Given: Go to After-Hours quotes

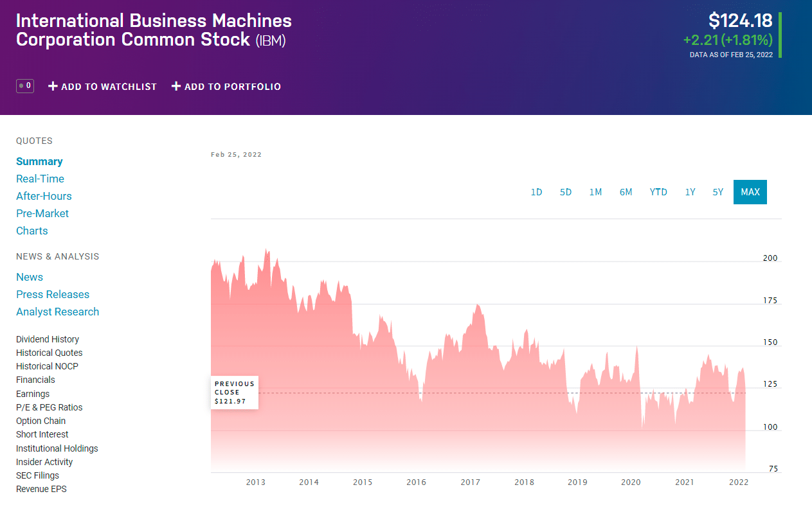Looking at the screenshot, I should point(44,196).
